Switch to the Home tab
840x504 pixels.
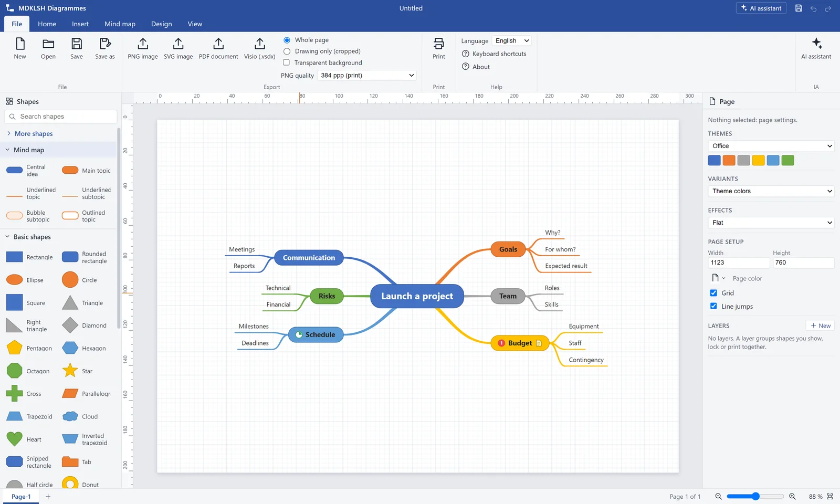(x=47, y=24)
